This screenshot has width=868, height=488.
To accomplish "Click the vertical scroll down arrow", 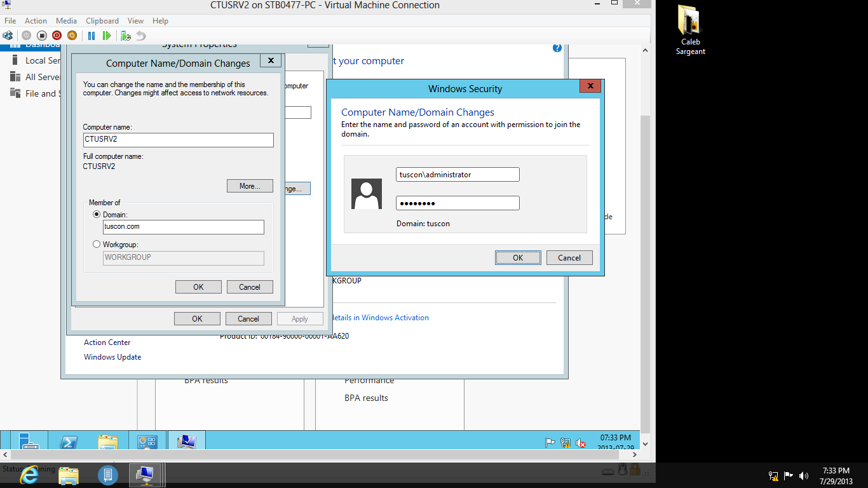I will pos(646,444).
